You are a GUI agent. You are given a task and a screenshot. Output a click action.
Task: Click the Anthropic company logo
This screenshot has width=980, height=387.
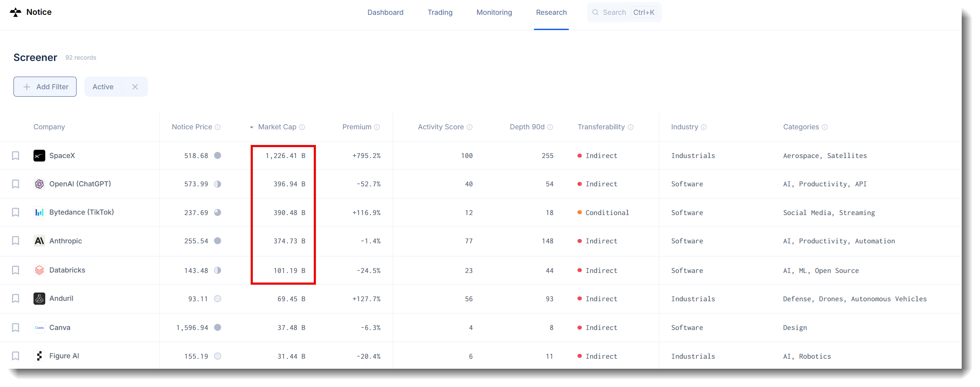pyautogui.click(x=39, y=241)
